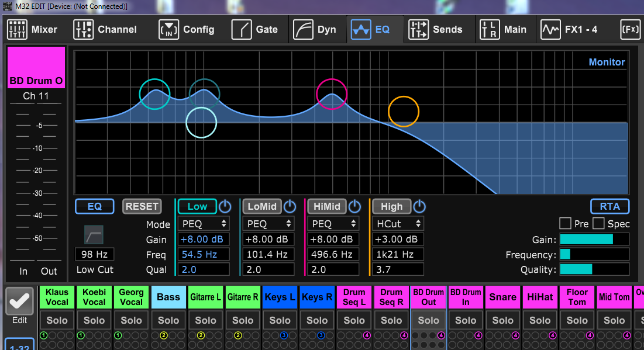
Task: Switch to the Channel tab
Action: (x=105, y=30)
